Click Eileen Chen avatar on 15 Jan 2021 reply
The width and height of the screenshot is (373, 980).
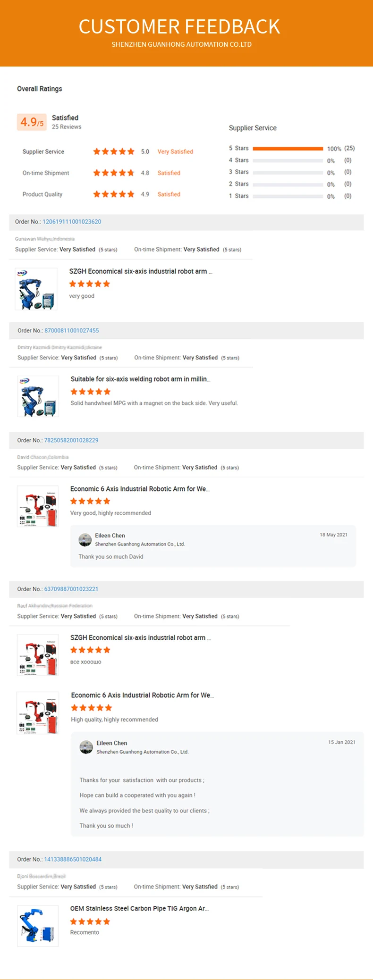(86, 747)
